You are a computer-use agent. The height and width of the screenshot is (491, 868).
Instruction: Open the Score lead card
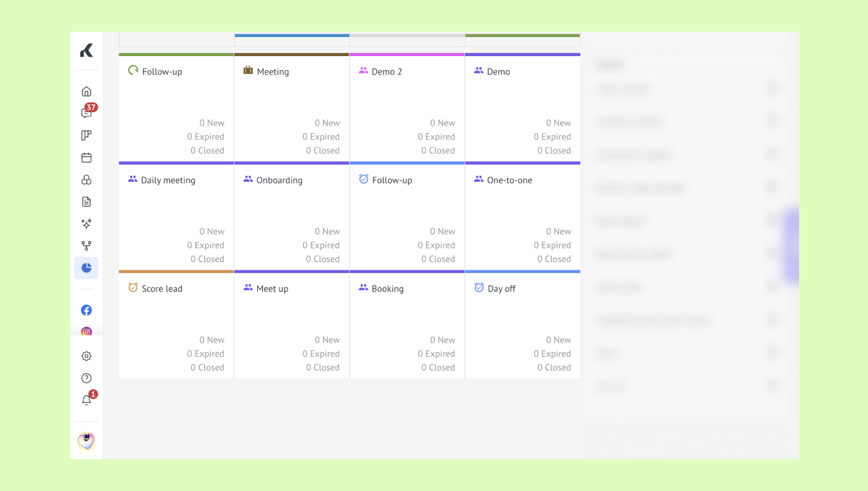click(x=176, y=325)
